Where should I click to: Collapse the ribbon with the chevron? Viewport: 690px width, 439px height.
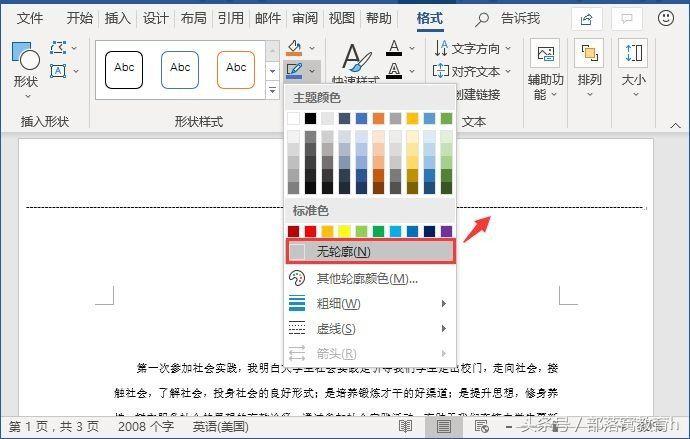pyautogui.click(x=675, y=125)
